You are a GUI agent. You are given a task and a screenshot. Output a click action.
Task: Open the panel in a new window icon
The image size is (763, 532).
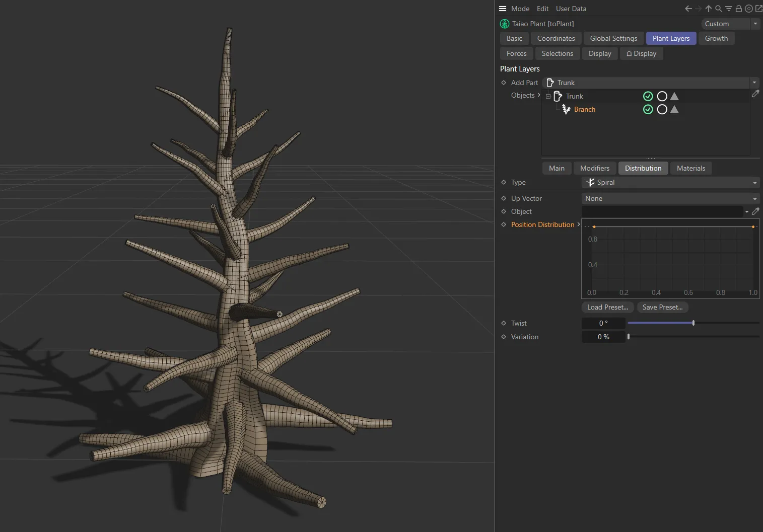pyautogui.click(x=758, y=9)
